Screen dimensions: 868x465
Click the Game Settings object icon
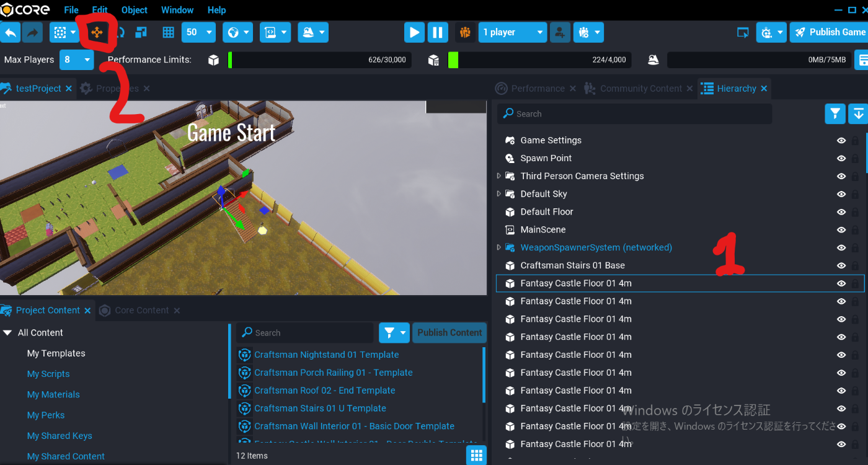click(x=510, y=140)
